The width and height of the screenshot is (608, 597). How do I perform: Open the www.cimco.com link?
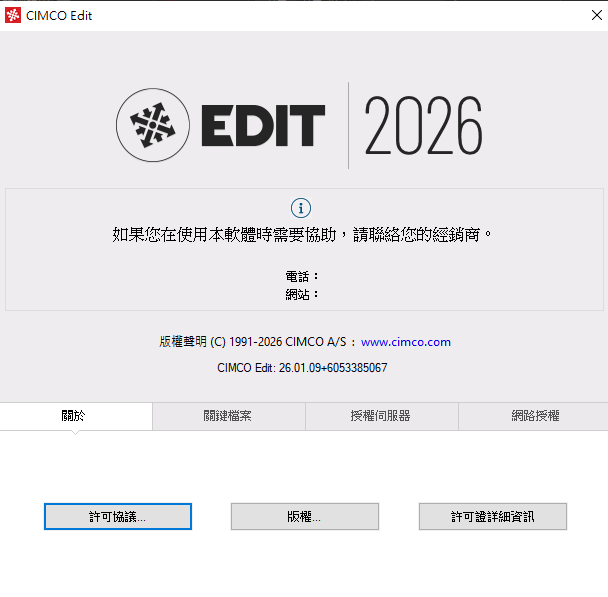click(406, 342)
